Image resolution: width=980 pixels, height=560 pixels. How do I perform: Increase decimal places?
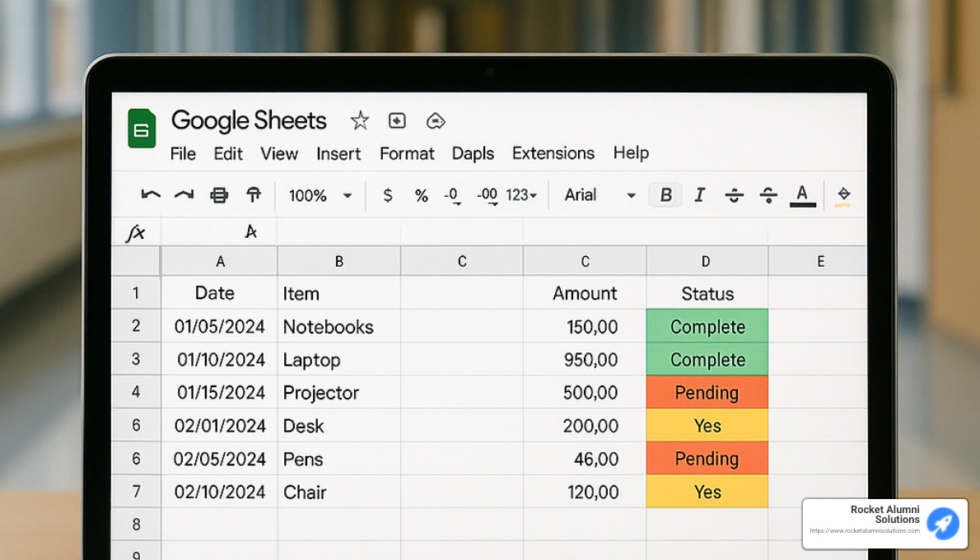(x=488, y=196)
